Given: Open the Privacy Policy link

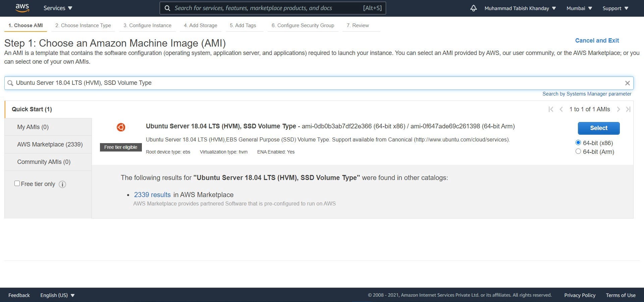Looking at the screenshot, I should 580,295.
